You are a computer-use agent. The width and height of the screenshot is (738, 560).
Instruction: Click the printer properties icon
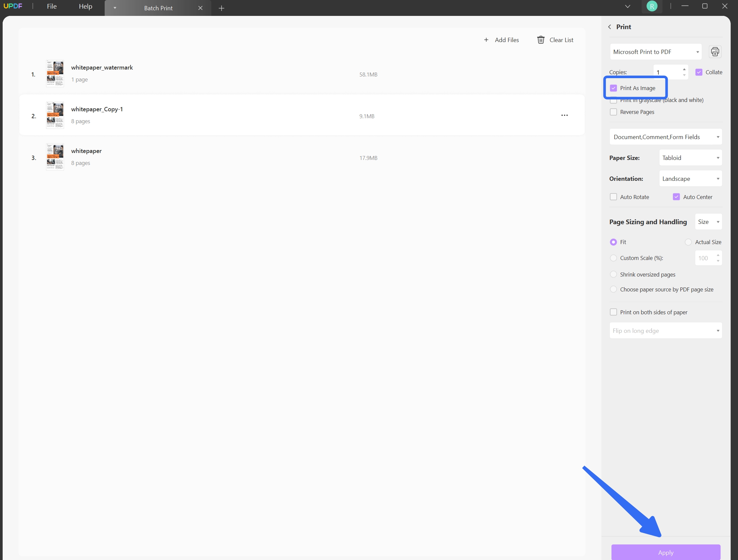point(714,52)
